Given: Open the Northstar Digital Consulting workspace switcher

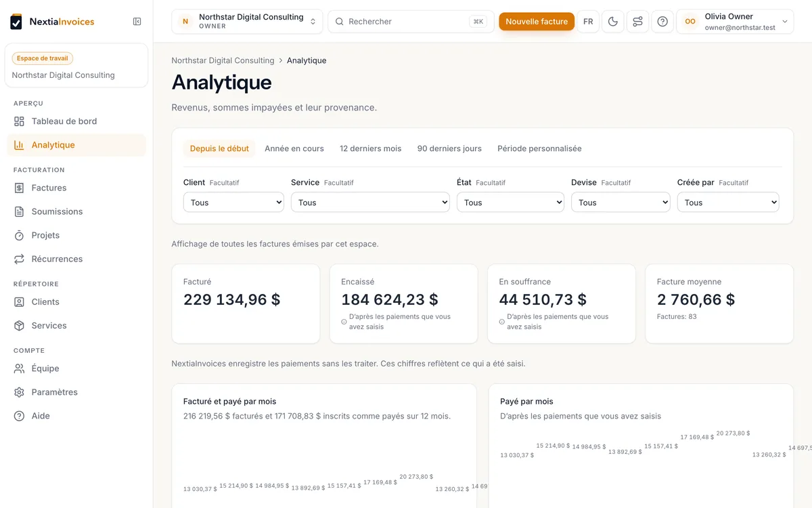Looking at the screenshot, I should click(x=247, y=22).
